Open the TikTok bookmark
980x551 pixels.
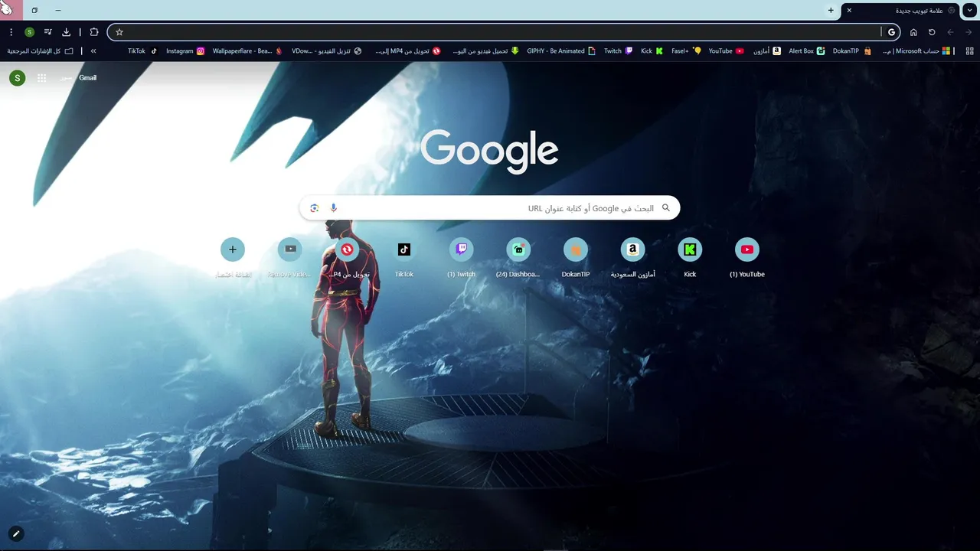(x=142, y=51)
